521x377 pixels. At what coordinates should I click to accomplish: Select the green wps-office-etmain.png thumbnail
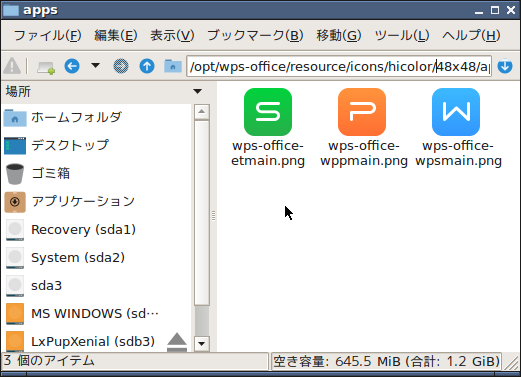[268, 112]
